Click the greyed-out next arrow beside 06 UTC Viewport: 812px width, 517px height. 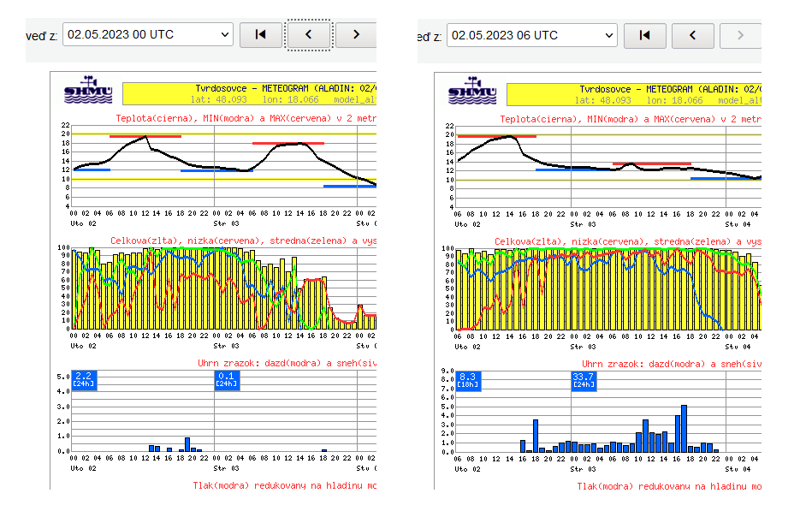(x=740, y=35)
